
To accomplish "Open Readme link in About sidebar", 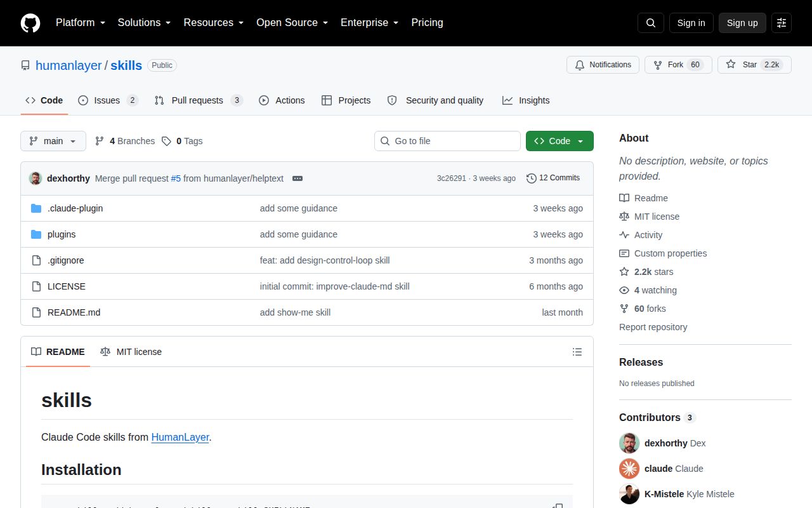I will coord(643,198).
